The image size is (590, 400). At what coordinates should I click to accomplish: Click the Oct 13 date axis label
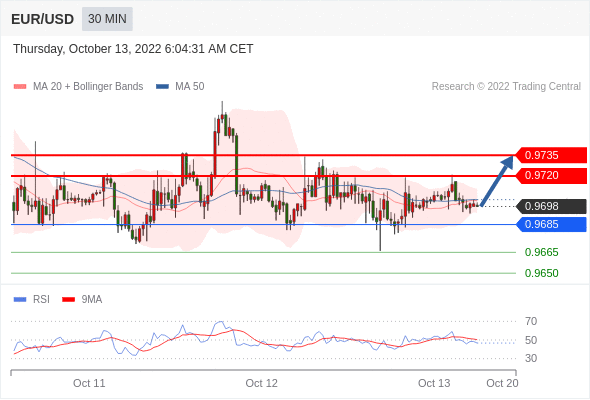[x=434, y=383]
